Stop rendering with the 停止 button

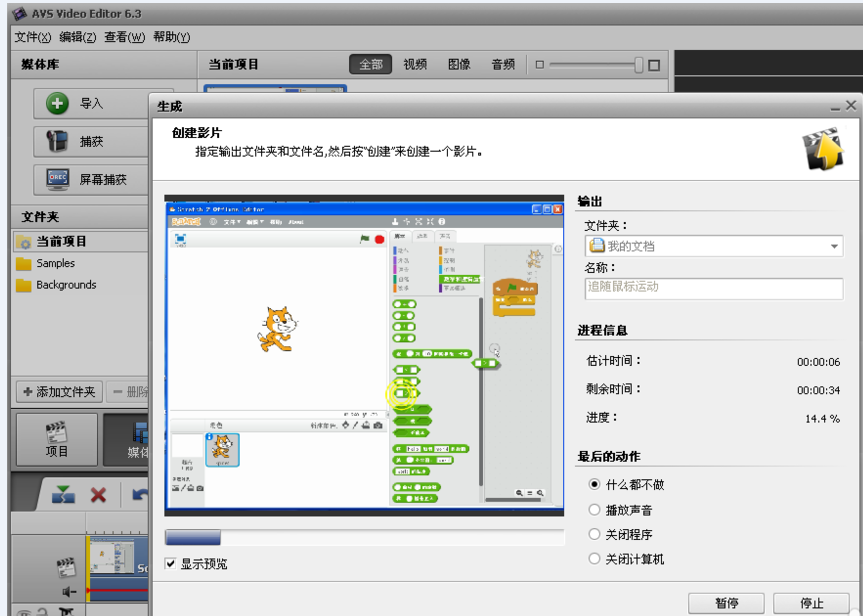tap(812, 604)
